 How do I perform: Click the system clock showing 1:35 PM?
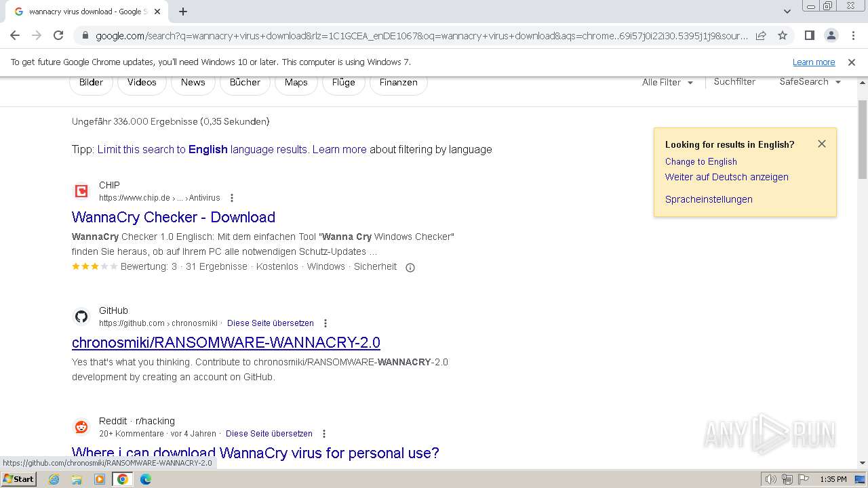833,479
